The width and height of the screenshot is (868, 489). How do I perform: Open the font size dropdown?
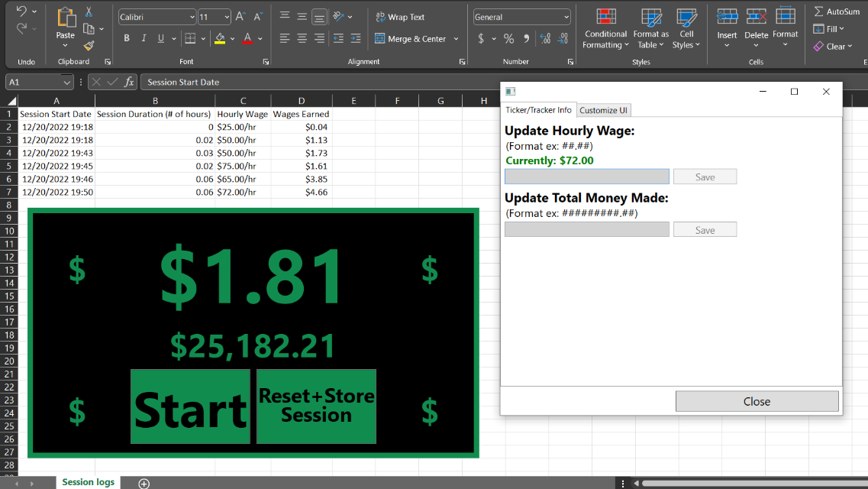coord(227,17)
